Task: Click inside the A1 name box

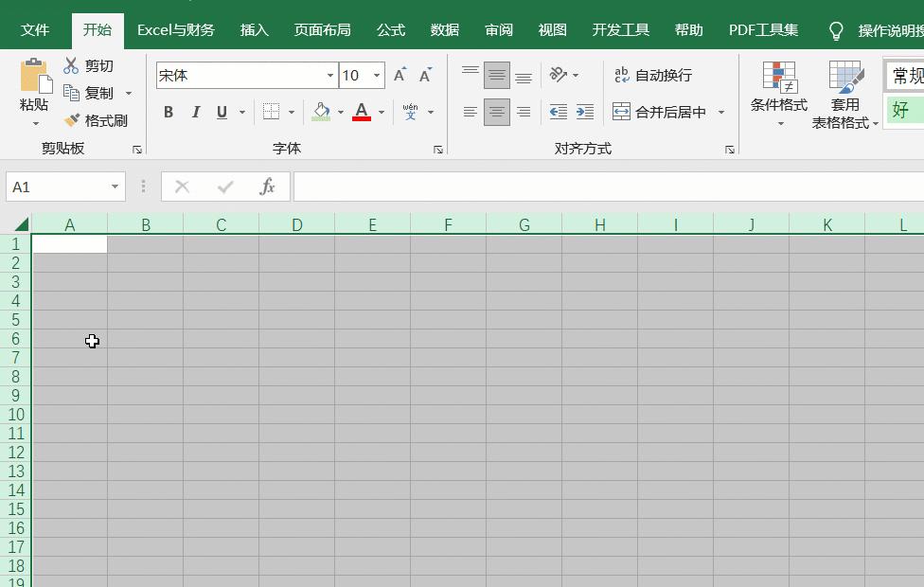Action: click(x=57, y=186)
